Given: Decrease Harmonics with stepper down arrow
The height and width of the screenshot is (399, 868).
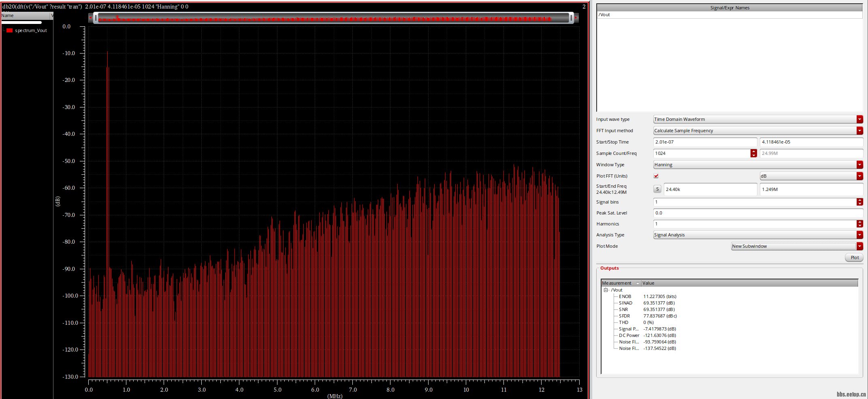Looking at the screenshot, I should (859, 226).
